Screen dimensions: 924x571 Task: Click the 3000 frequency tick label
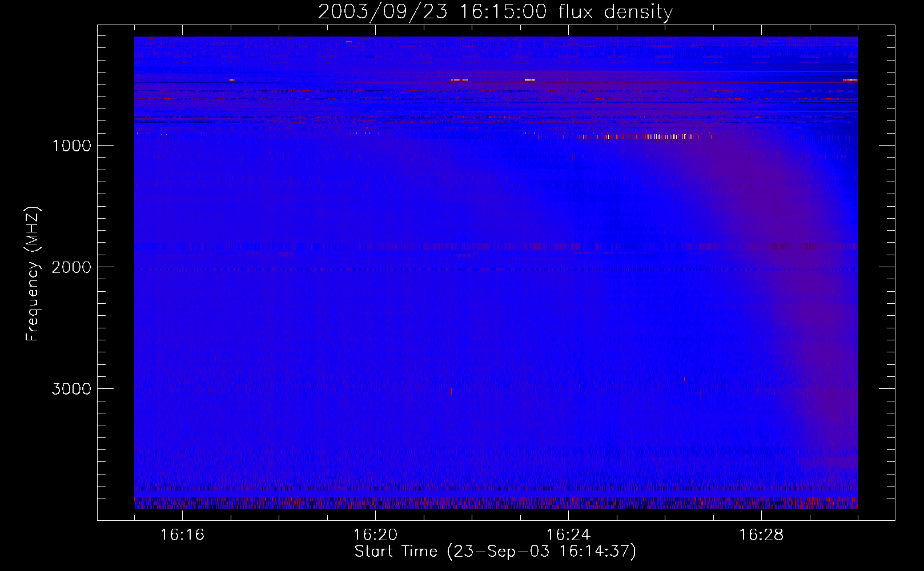click(71, 389)
